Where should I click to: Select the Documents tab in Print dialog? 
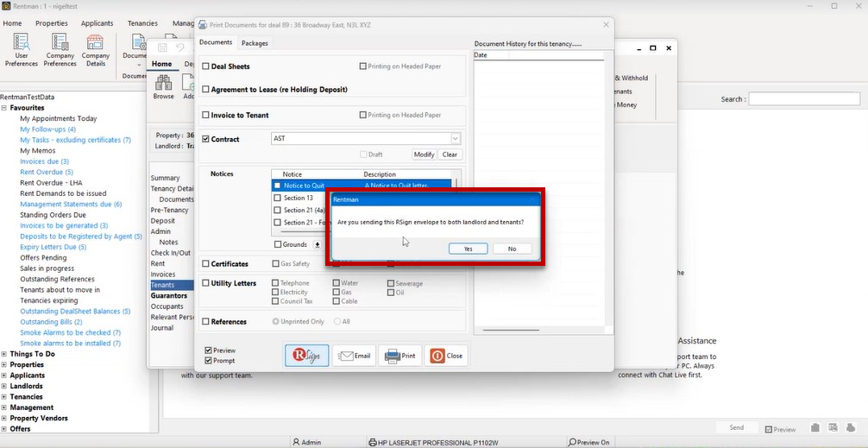click(x=216, y=42)
